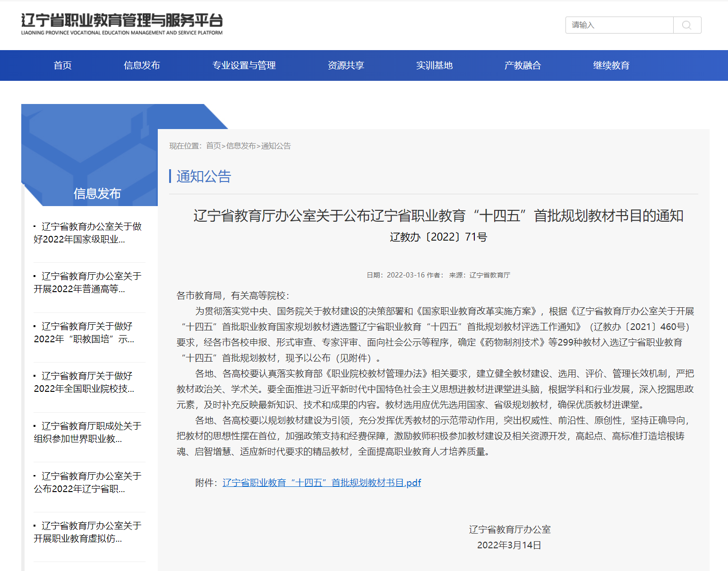Open the 信息发布 nav menu item
This screenshot has width=728, height=571.
click(142, 65)
